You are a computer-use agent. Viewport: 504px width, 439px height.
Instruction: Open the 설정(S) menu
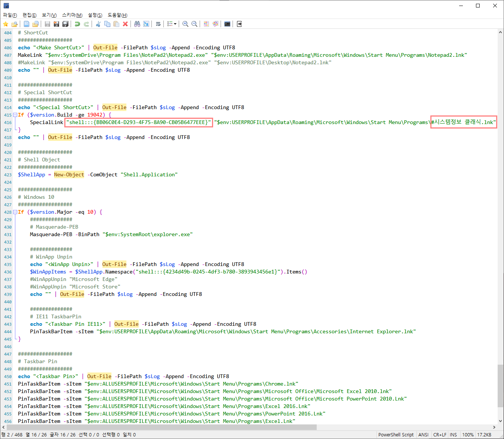[x=95, y=15]
